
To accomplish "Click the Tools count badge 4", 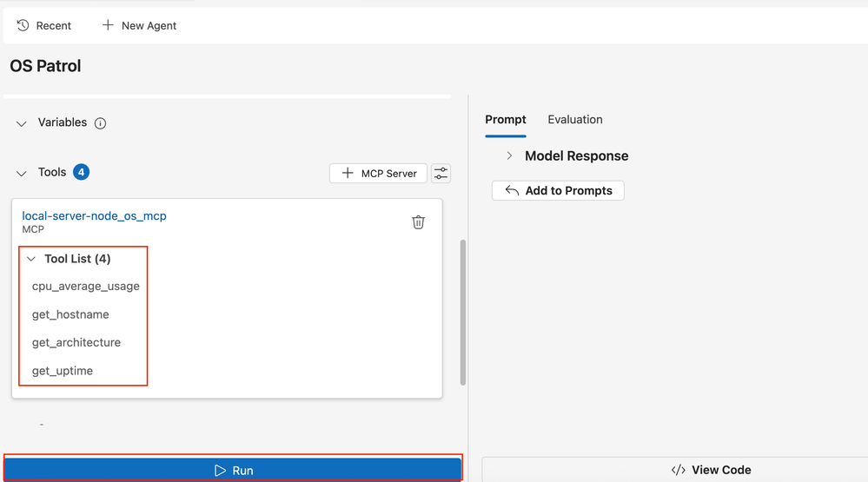I will pyautogui.click(x=81, y=172).
